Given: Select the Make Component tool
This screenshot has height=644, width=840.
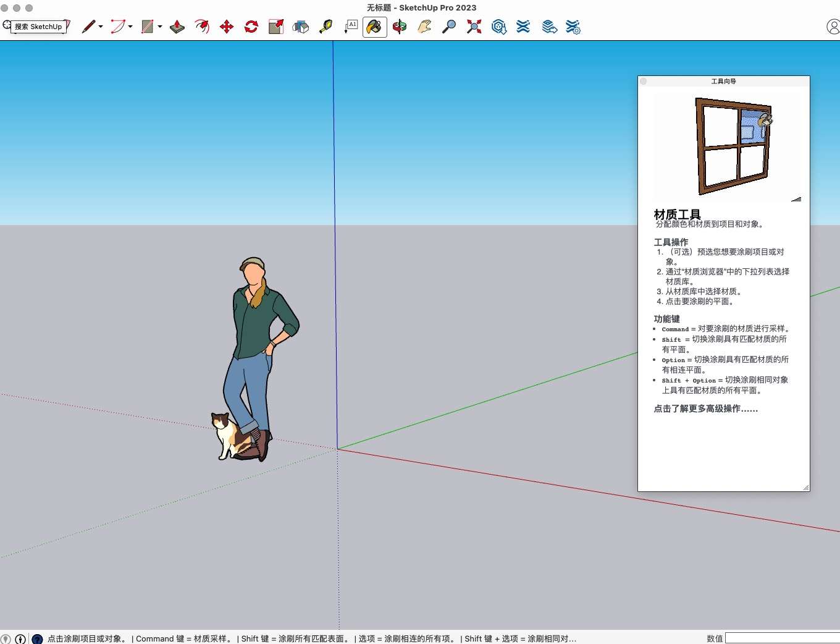Looking at the screenshot, I should coord(301,27).
